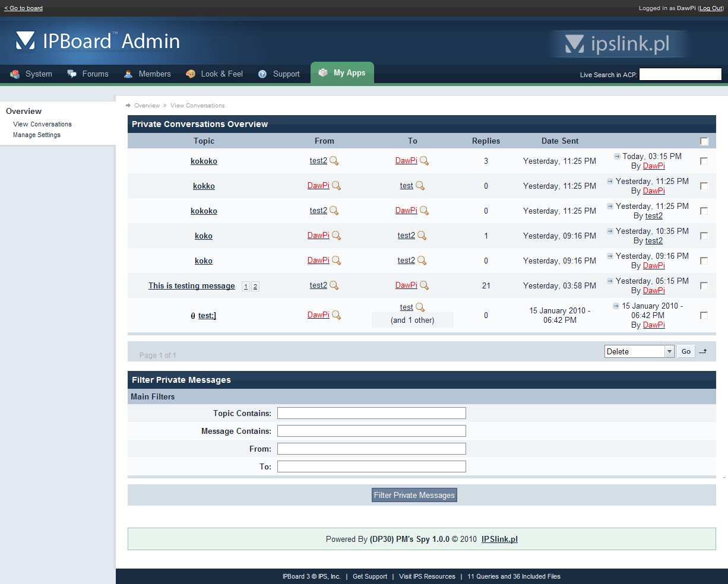Select checkbox for This is testing message row
The width and height of the screenshot is (728, 584).
tap(704, 285)
